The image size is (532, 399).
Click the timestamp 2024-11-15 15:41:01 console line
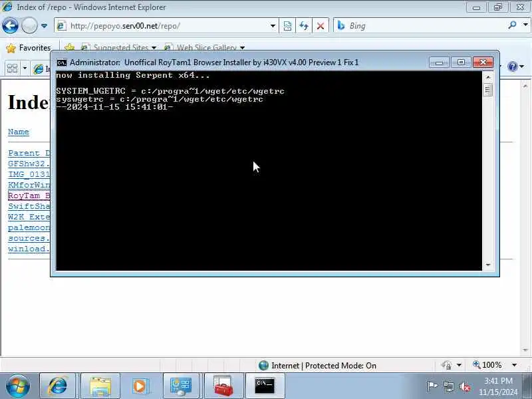114,107
